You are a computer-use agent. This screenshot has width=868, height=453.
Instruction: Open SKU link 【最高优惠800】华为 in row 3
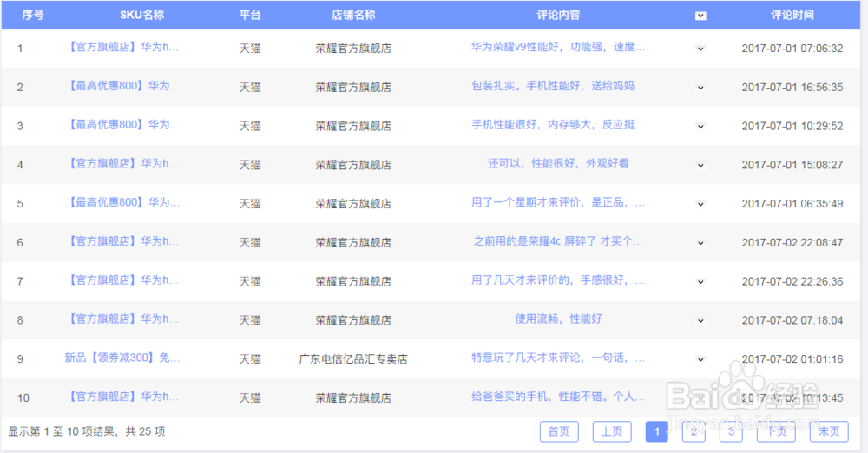coord(122,125)
